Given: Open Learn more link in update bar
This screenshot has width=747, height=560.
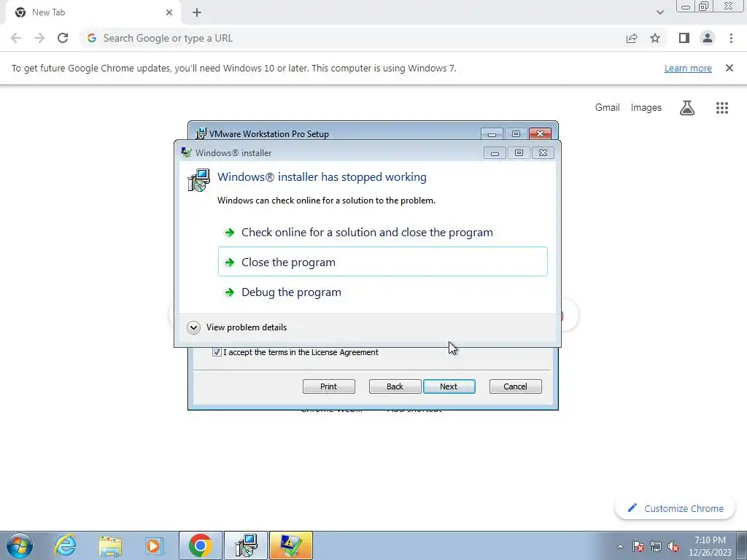Looking at the screenshot, I should point(688,68).
